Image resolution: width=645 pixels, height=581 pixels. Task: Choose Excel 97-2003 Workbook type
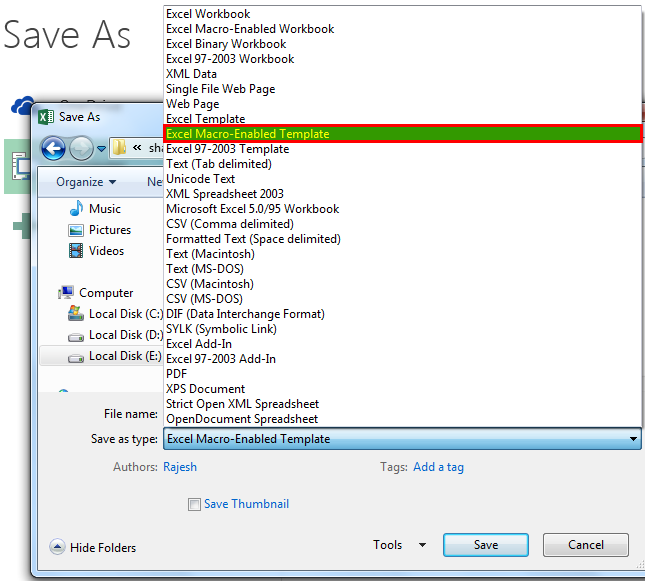tap(402, 59)
